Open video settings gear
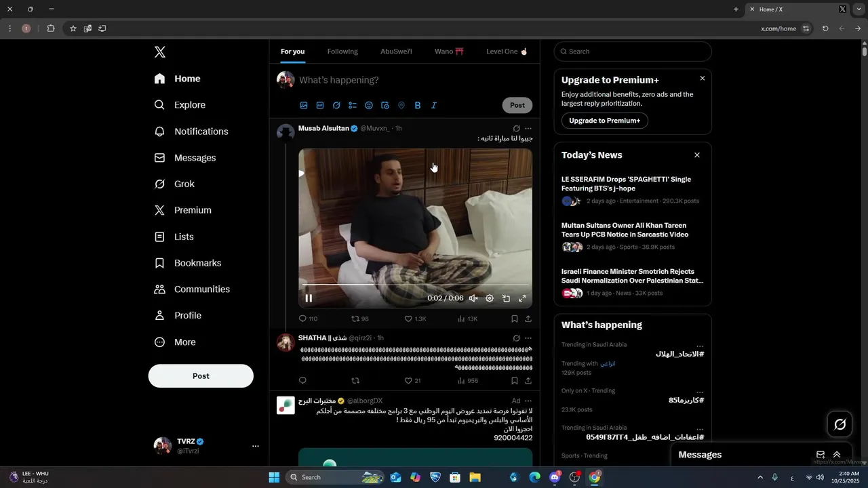 coord(490,298)
